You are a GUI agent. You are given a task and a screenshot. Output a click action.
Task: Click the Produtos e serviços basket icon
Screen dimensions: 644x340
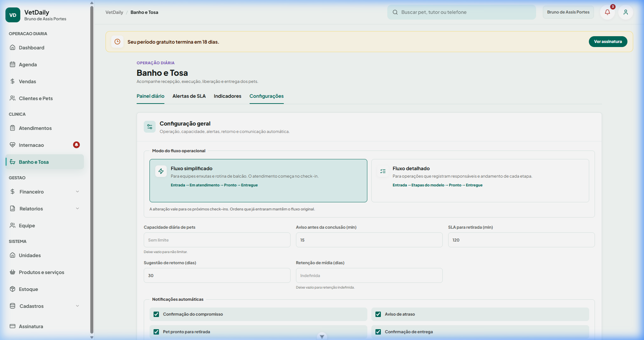[x=13, y=272]
